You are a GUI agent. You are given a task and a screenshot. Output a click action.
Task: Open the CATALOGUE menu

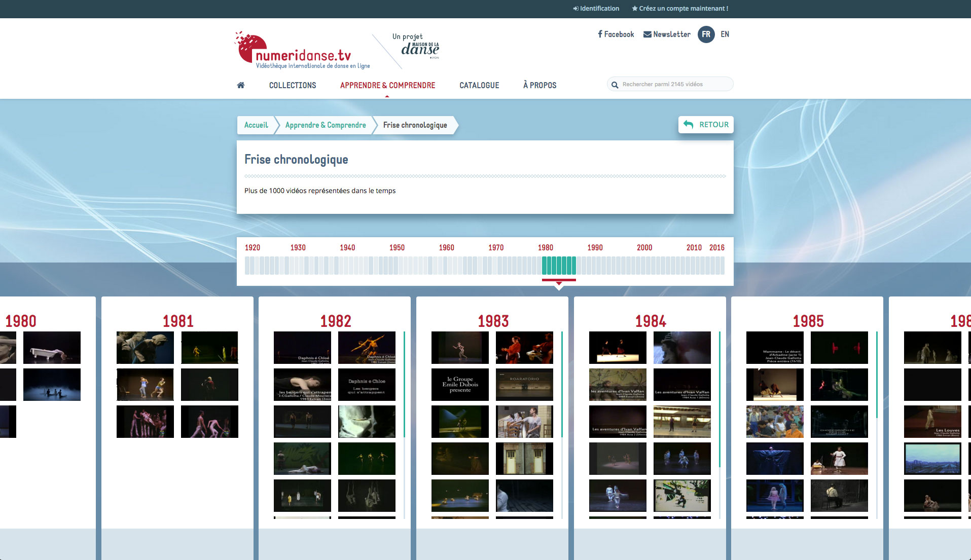click(479, 85)
